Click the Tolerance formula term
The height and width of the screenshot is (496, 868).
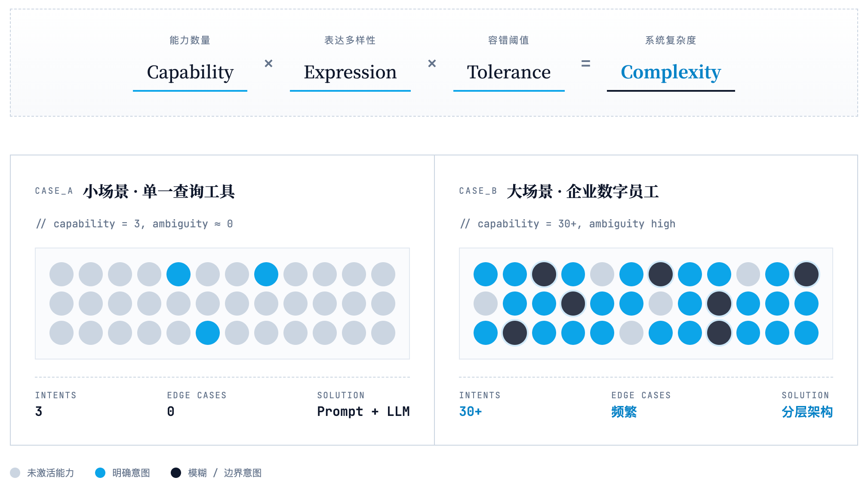coord(509,72)
